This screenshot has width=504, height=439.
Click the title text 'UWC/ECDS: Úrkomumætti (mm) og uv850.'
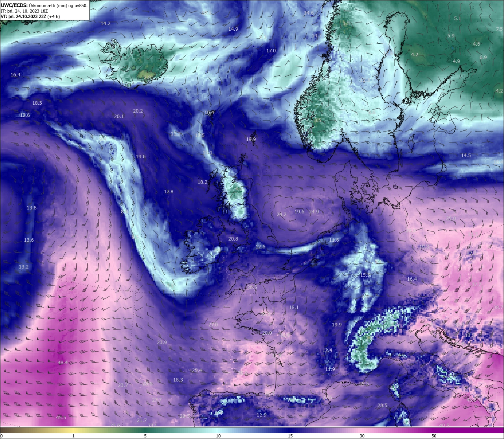tap(44, 6)
